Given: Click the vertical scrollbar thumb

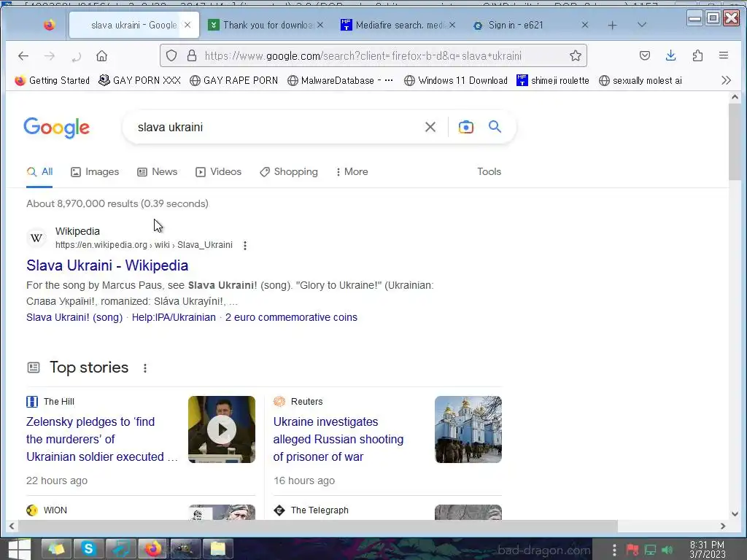Looking at the screenshot, I should 735,141.
